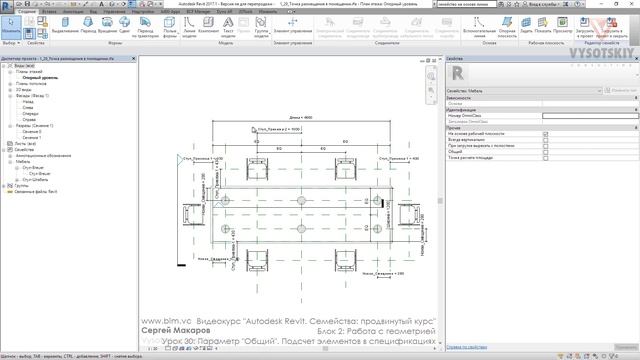Toggle 'Точка расчета площади' checkbox
The image size is (640, 360).
(545, 158)
